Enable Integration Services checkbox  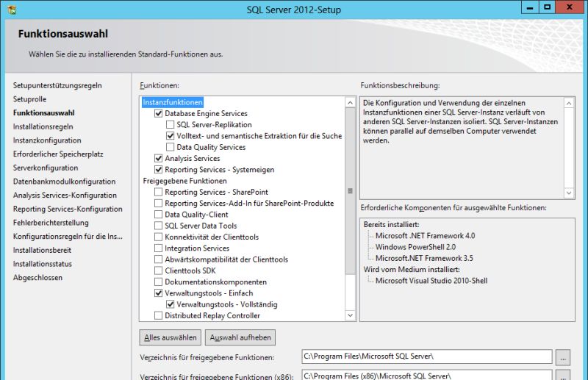point(158,248)
